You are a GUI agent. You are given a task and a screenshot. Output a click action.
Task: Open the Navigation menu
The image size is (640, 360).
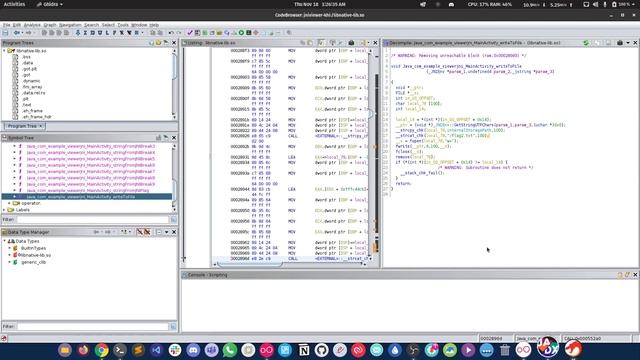(70, 25)
